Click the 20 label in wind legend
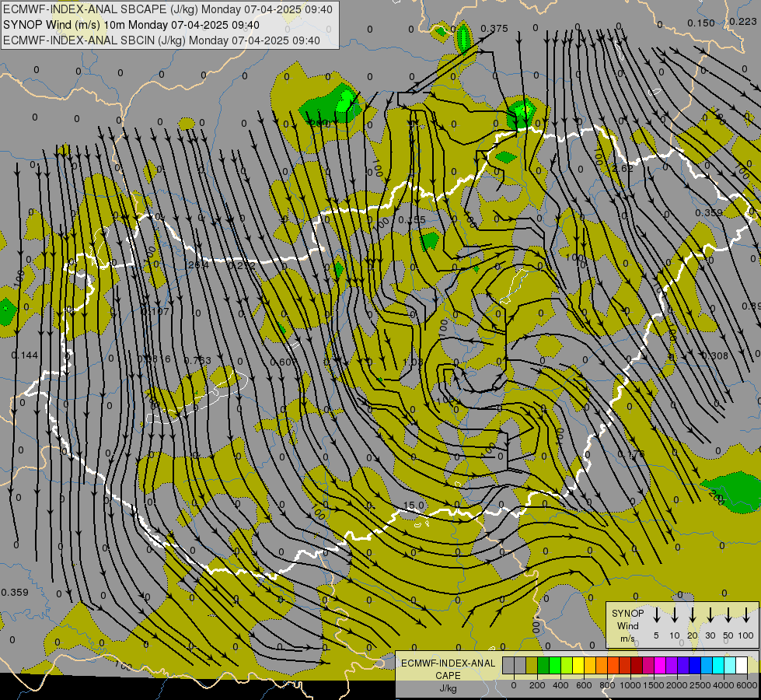 pyautogui.click(x=693, y=635)
